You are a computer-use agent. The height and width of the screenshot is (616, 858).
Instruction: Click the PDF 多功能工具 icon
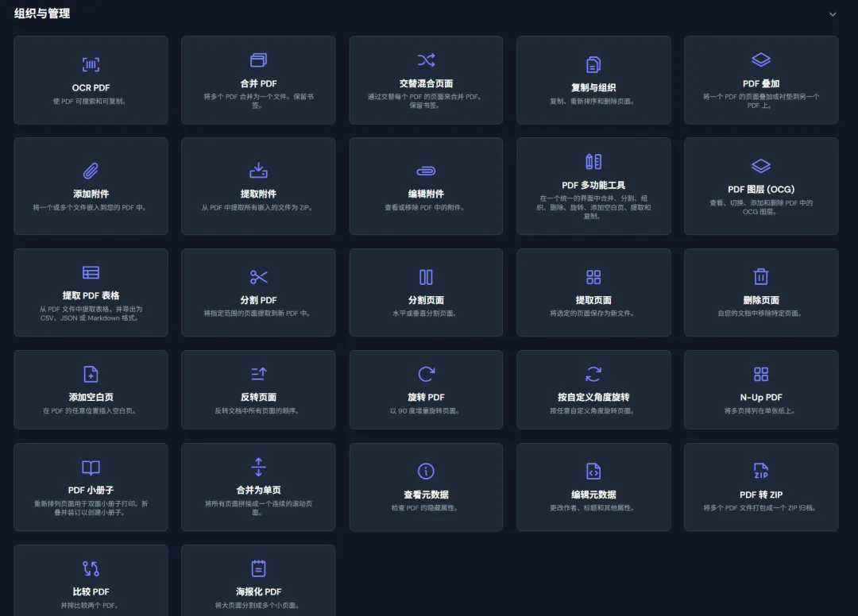coord(593,162)
